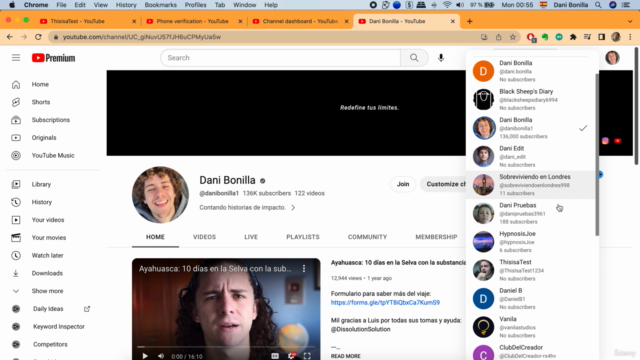Image resolution: width=640 pixels, height=360 pixels.
Task: Mute the video player volume
Action: [161, 356]
